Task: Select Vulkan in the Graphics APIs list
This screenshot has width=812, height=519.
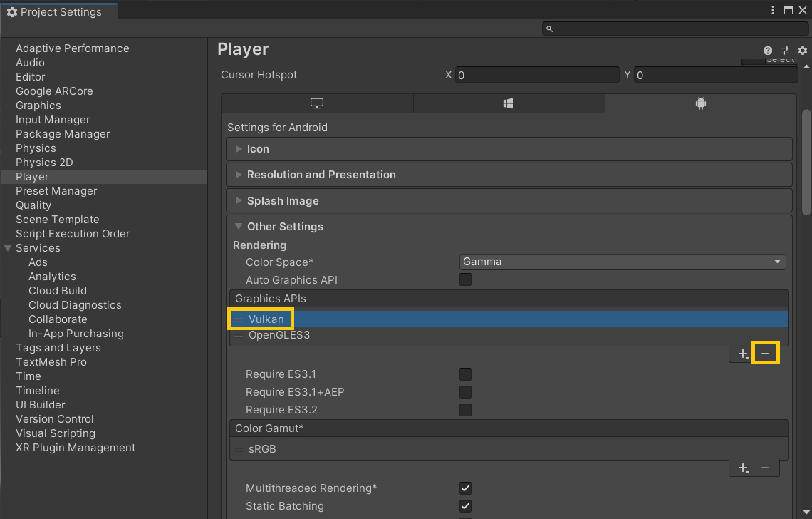Action: pos(509,319)
